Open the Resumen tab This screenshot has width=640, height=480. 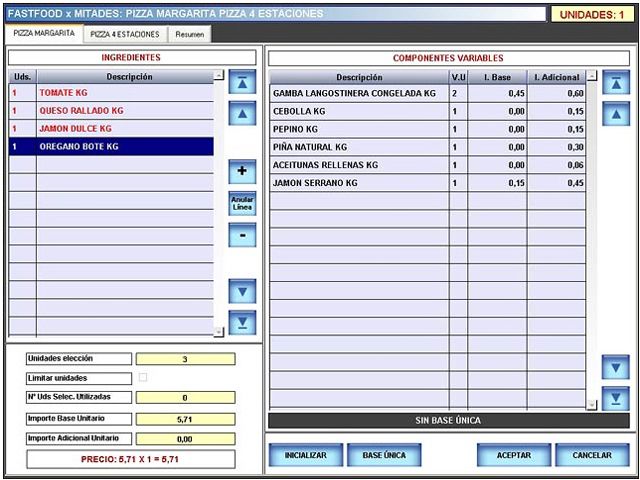point(190,34)
